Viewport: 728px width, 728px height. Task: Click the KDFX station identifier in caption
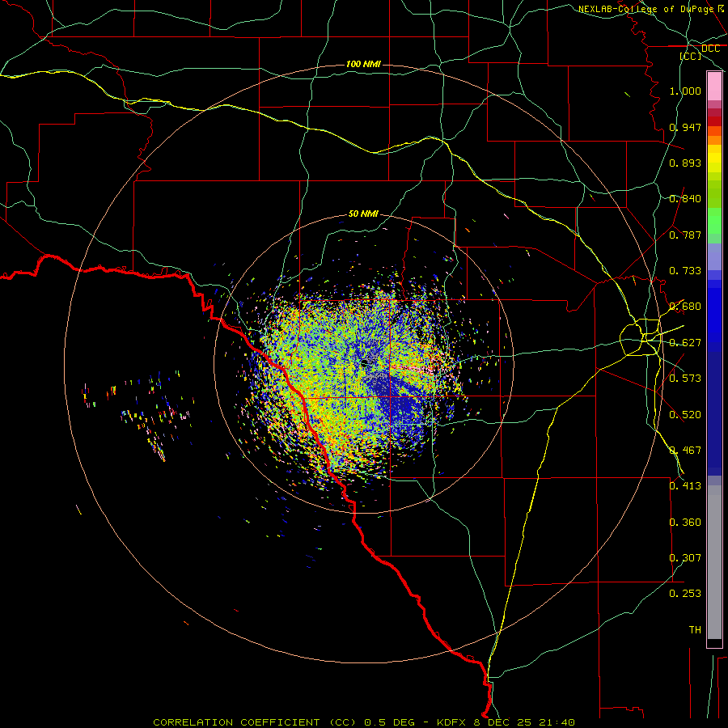pos(451,722)
